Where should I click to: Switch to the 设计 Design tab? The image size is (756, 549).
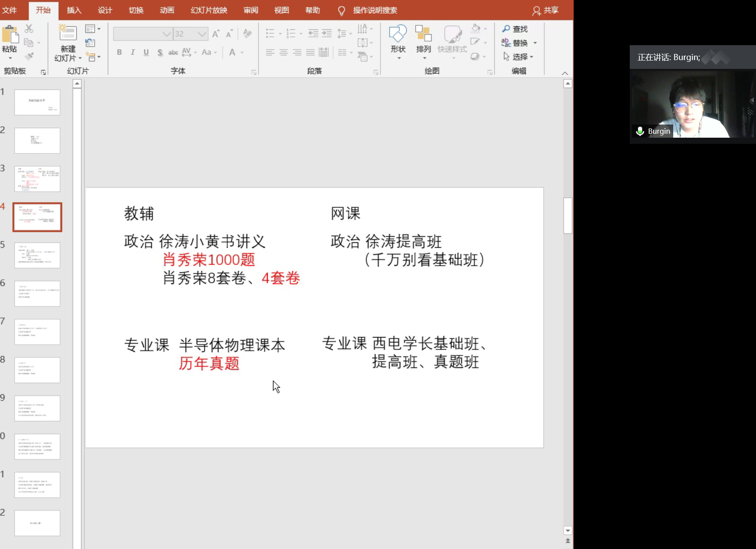click(105, 11)
